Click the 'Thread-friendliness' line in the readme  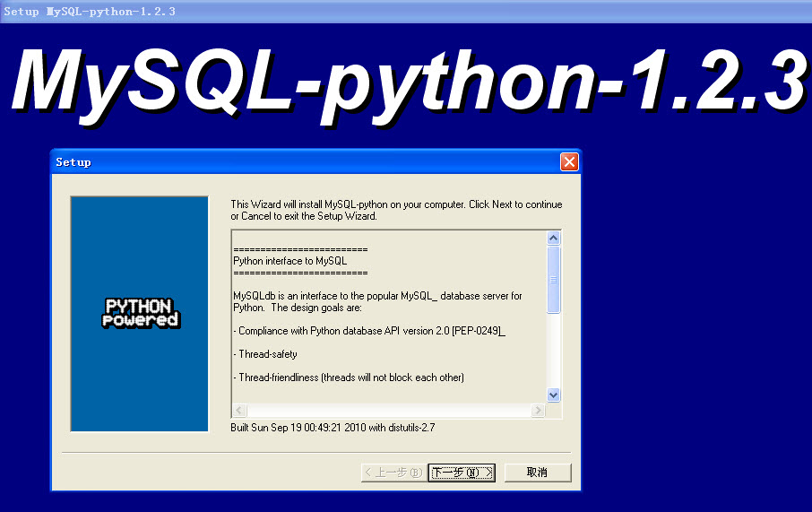(x=350, y=377)
